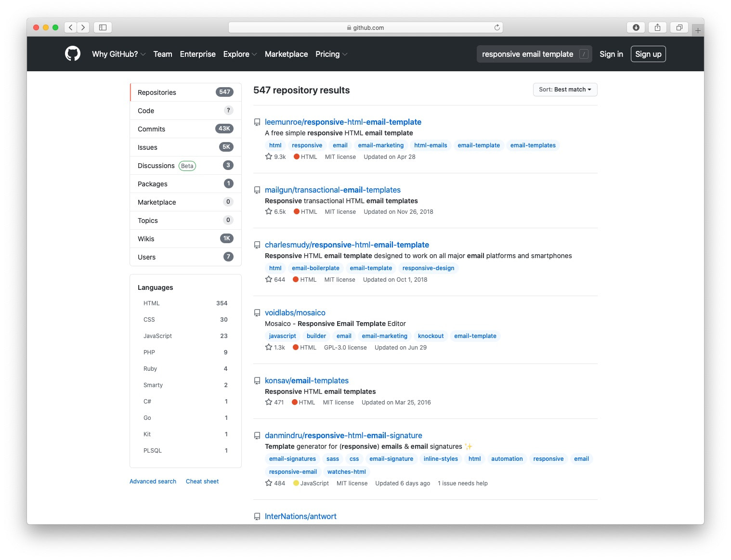Click the Sign up button
The height and width of the screenshot is (560, 731).
[x=648, y=54]
